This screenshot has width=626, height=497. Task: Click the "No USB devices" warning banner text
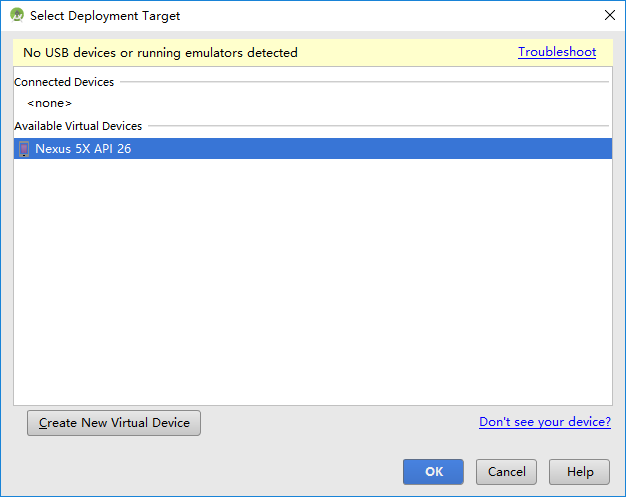click(x=160, y=53)
